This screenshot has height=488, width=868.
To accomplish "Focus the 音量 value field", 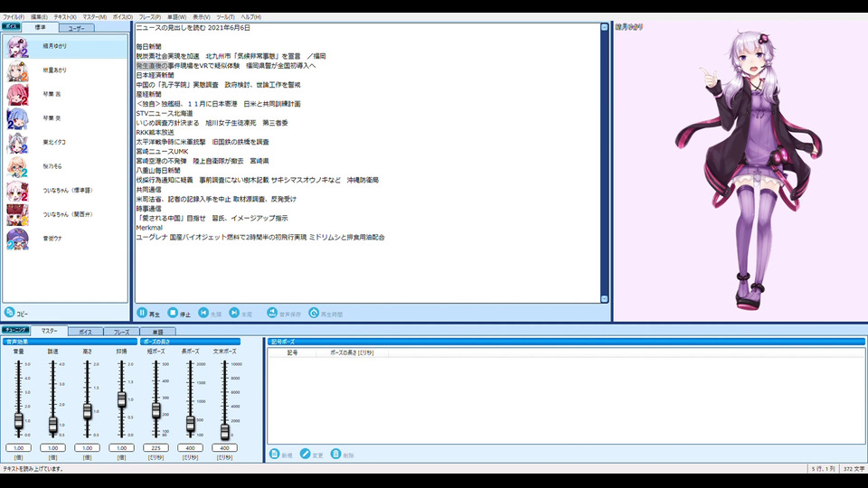I will pyautogui.click(x=19, y=447).
